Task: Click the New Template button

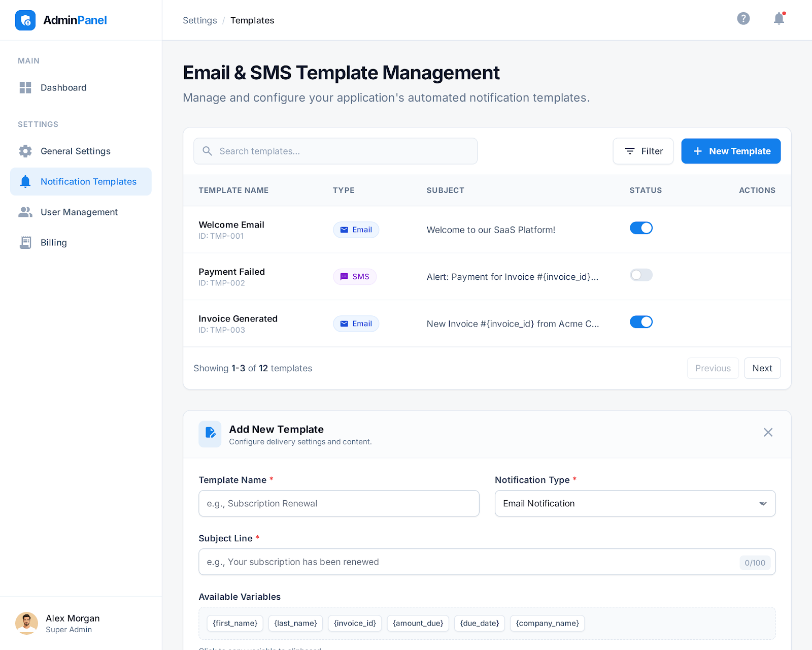Action: (731, 151)
